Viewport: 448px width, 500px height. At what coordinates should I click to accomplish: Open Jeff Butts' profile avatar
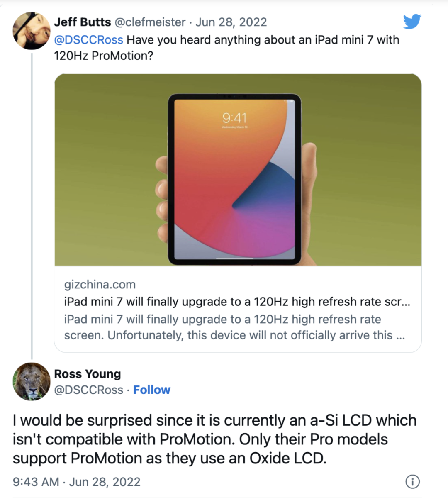point(32,31)
